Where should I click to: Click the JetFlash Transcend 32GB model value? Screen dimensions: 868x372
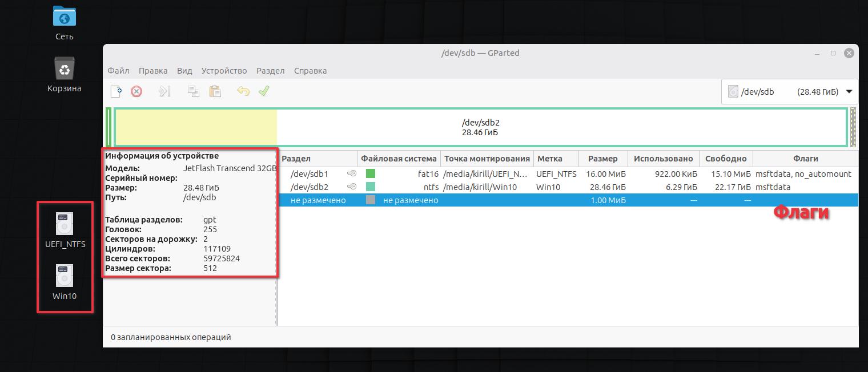(230, 168)
